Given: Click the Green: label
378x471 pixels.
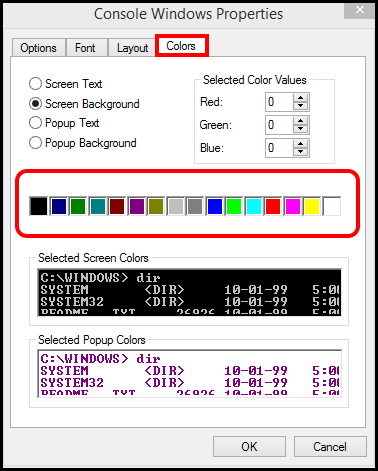Looking at the screenshot, I should click(215, 125).
